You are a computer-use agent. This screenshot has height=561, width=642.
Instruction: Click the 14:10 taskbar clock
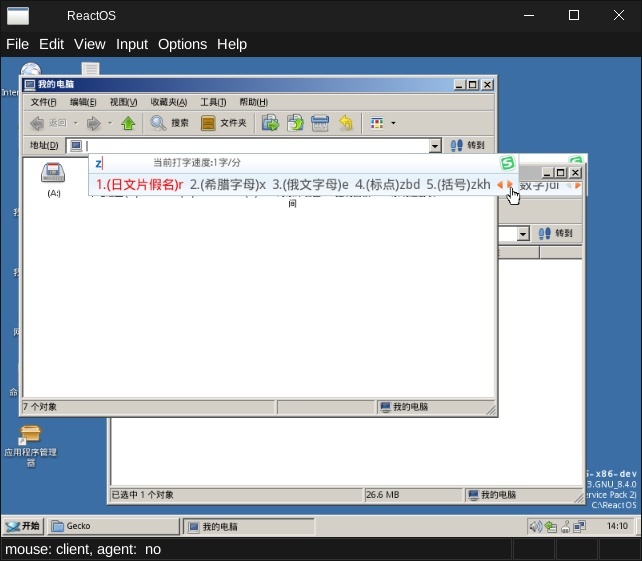click(617, 526)
